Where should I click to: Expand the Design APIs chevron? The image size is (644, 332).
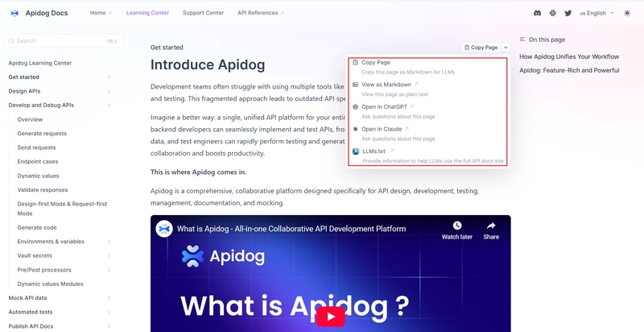point(109,91)
